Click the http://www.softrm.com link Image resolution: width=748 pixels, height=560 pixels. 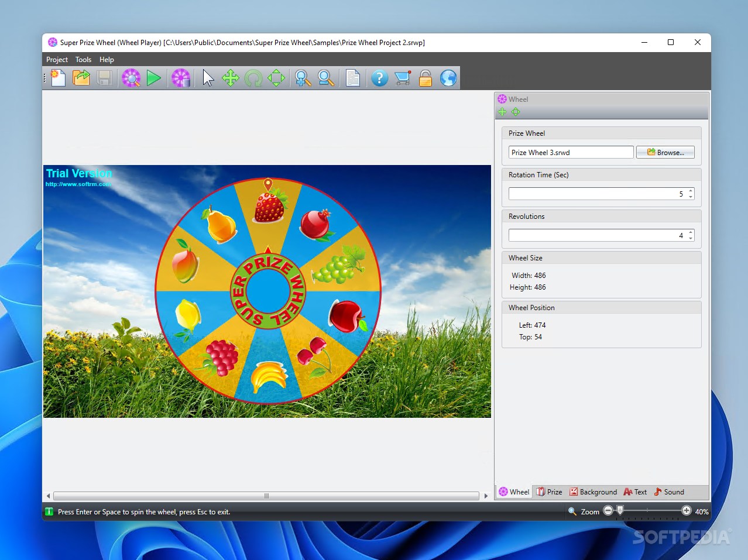point(78,184)
